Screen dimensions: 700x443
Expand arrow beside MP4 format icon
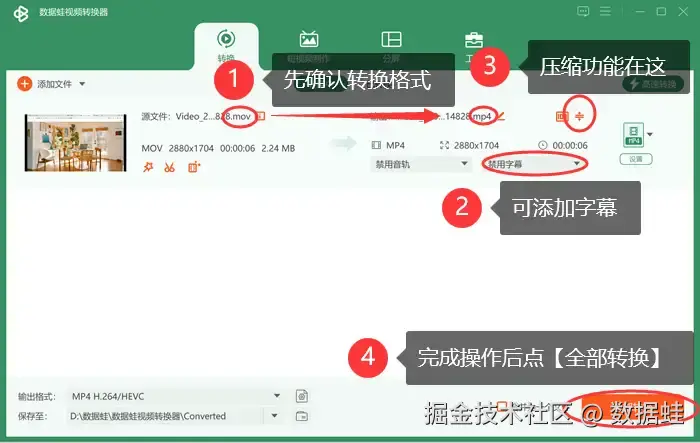point(650,134)
